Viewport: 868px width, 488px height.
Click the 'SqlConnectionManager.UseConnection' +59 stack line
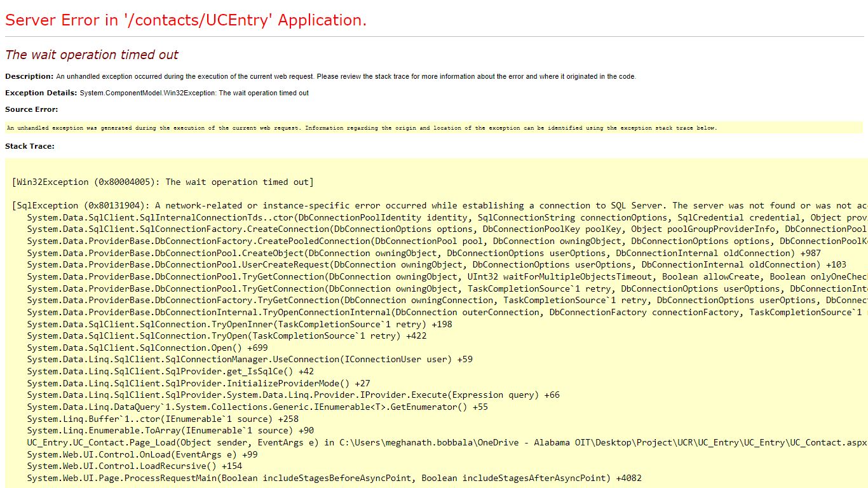coord(250,360)
